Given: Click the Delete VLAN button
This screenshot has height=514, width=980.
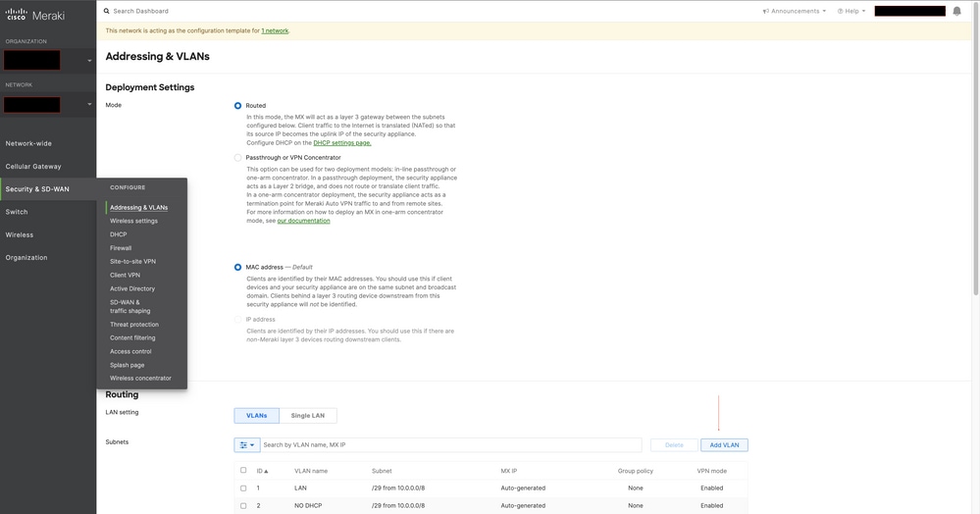Looking at the screenshot, I should pos(674,445).
